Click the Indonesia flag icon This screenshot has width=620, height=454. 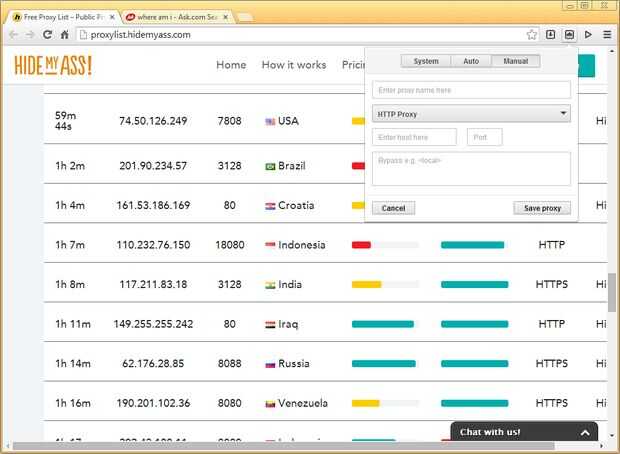click(x=270, y=245)
